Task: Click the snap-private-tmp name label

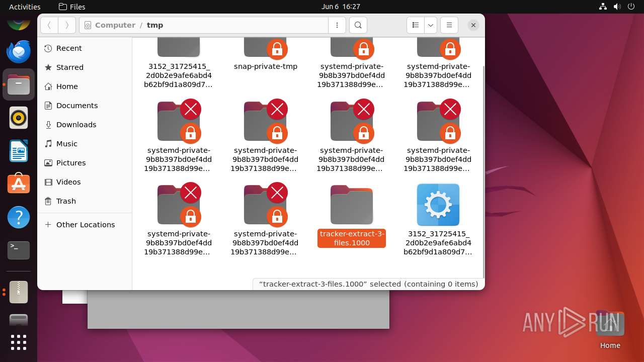Action: tap(266, 66)
